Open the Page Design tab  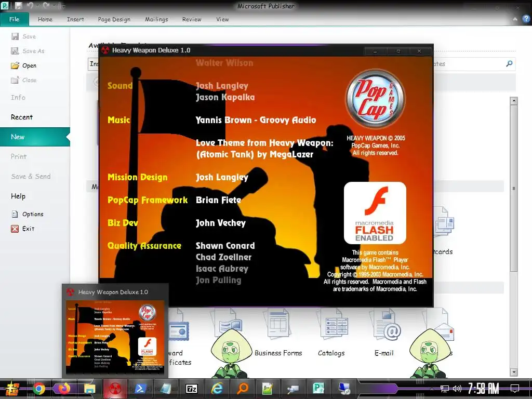coord(114,19)
